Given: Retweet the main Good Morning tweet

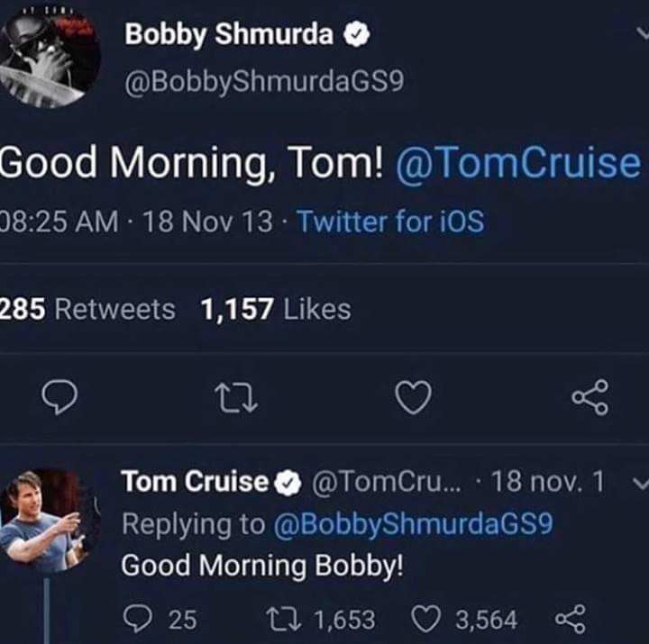Looking at the screenshot, I should pyautogui.click(x=239, y=397).
